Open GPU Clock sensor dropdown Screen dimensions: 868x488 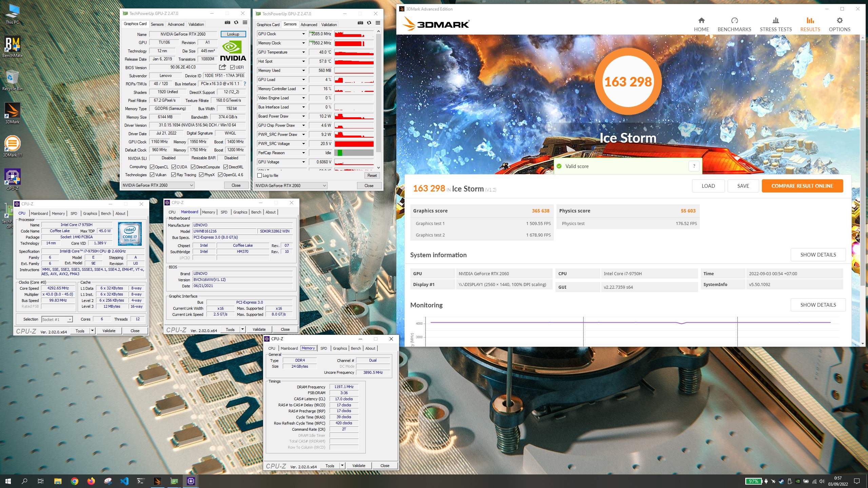(x=303, y=34)
